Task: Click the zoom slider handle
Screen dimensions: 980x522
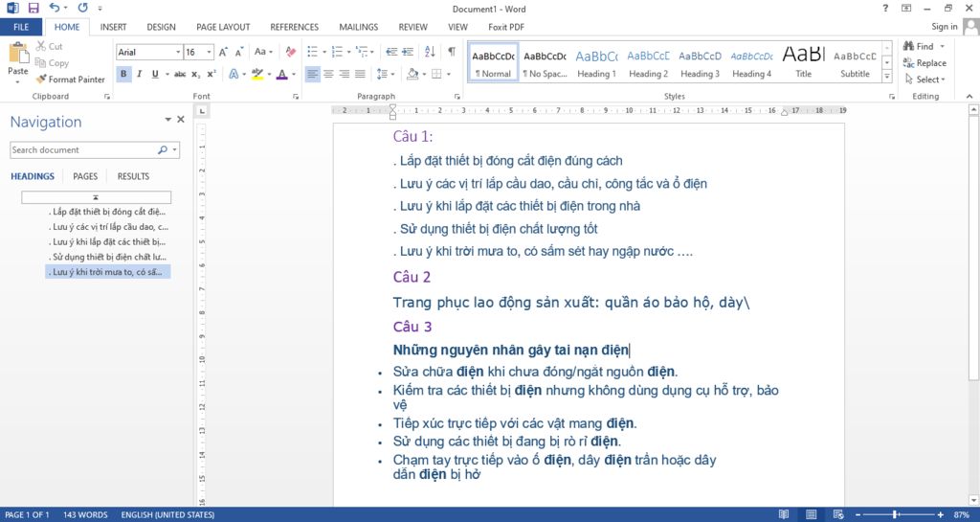Action: pos(896,514)
